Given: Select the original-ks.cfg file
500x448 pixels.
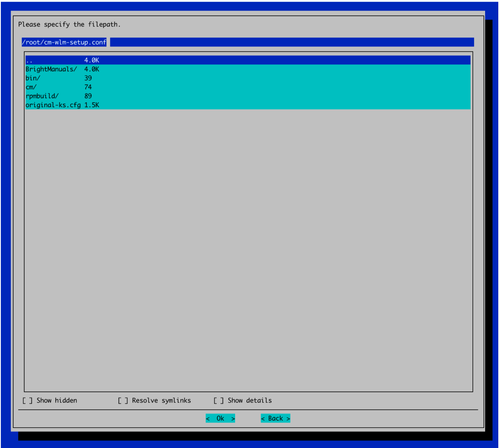Looking at the screenshot, I should 248,105.
